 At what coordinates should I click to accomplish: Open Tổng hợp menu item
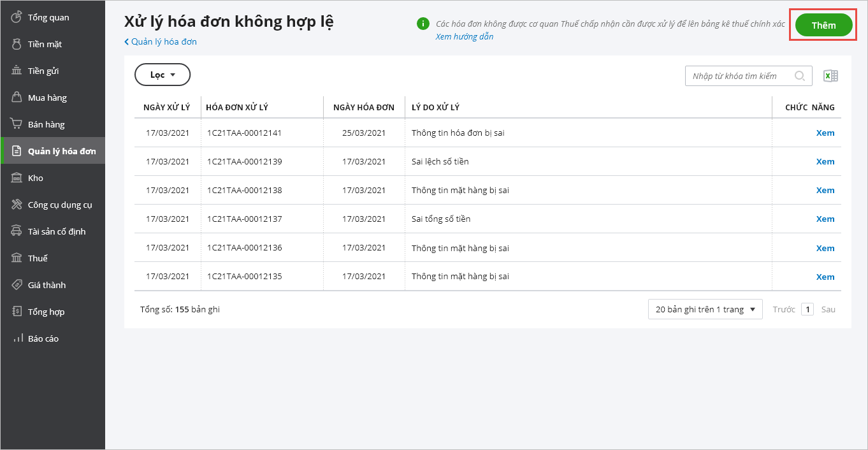tap(47, 312)
